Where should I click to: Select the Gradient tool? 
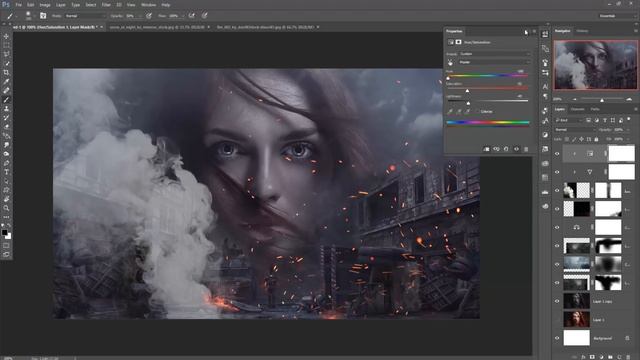point(6,136)
